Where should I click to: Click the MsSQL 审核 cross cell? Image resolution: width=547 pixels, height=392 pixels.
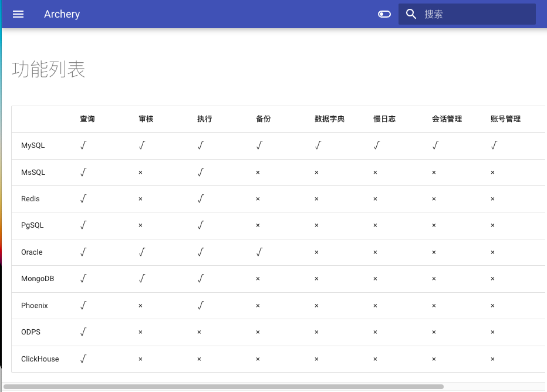140,173
